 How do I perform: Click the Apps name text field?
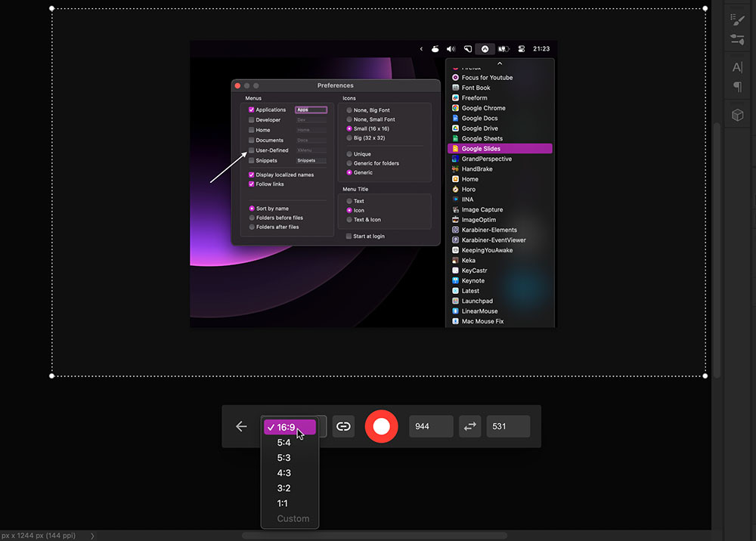(x=311, y=110)
